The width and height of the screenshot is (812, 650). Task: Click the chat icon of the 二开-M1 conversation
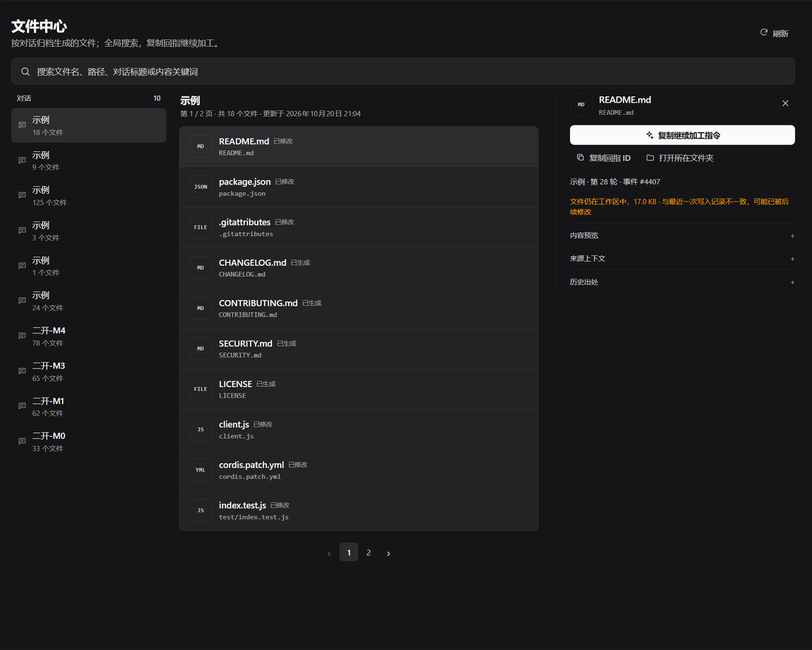[x=22, y=406]
